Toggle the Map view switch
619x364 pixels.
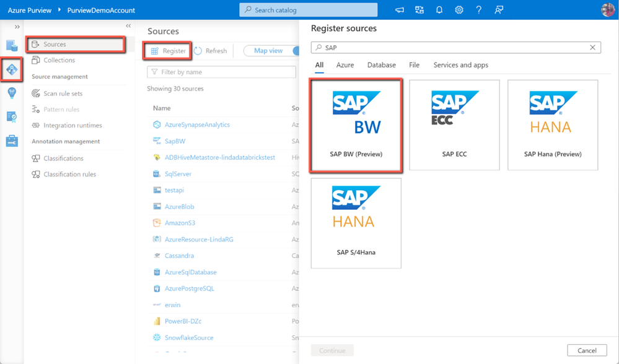pos(271,51)
